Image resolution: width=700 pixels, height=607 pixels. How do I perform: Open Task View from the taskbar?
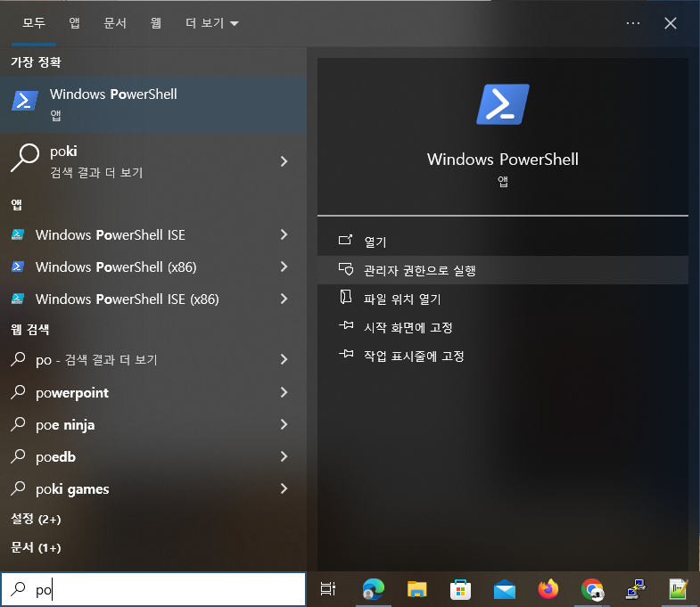coord(328,589)
